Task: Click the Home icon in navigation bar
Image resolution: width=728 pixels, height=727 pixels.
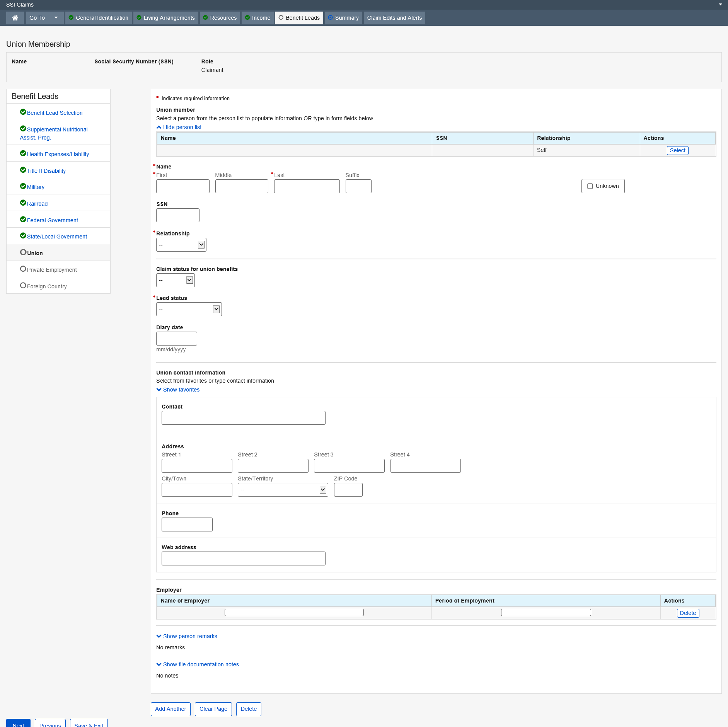Action: 15,18
